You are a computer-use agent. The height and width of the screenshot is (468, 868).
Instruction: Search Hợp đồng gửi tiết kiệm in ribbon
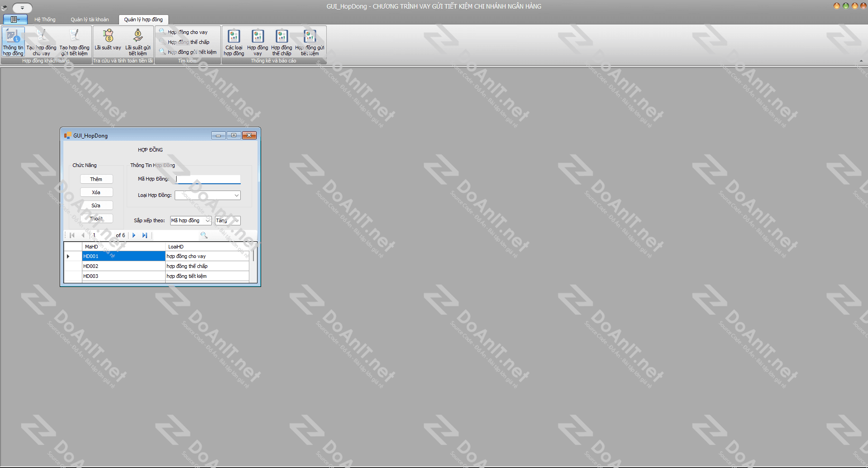(x=188, y=52)
